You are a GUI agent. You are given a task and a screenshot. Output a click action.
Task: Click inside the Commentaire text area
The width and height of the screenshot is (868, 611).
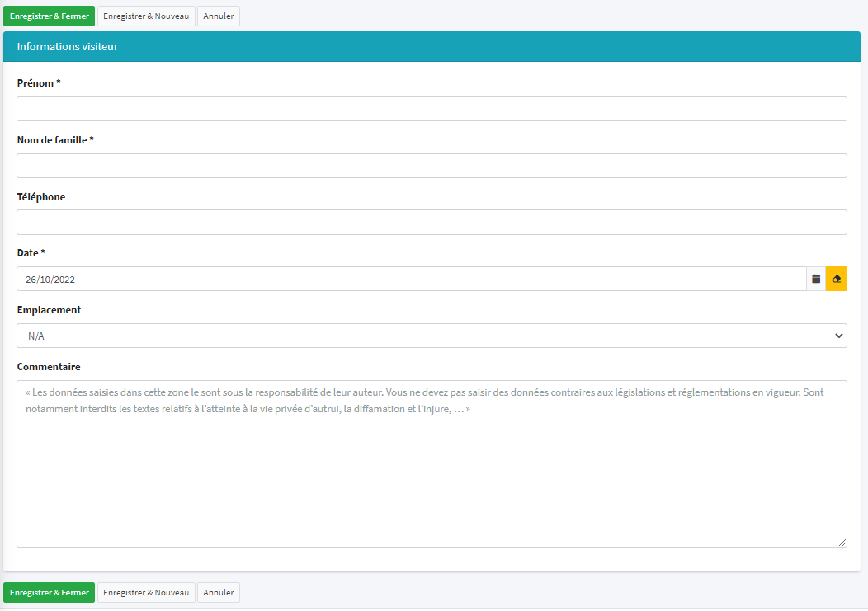click(x=432, y=478)
